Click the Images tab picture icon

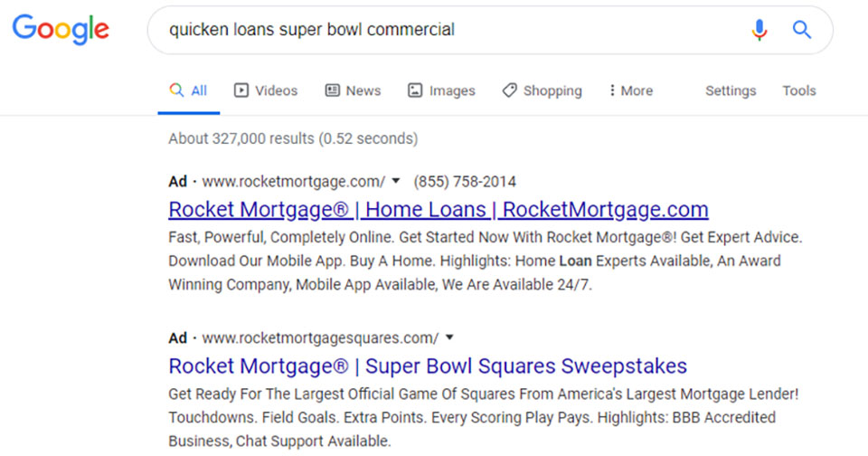pyautogui.click(x=415, y=90)
